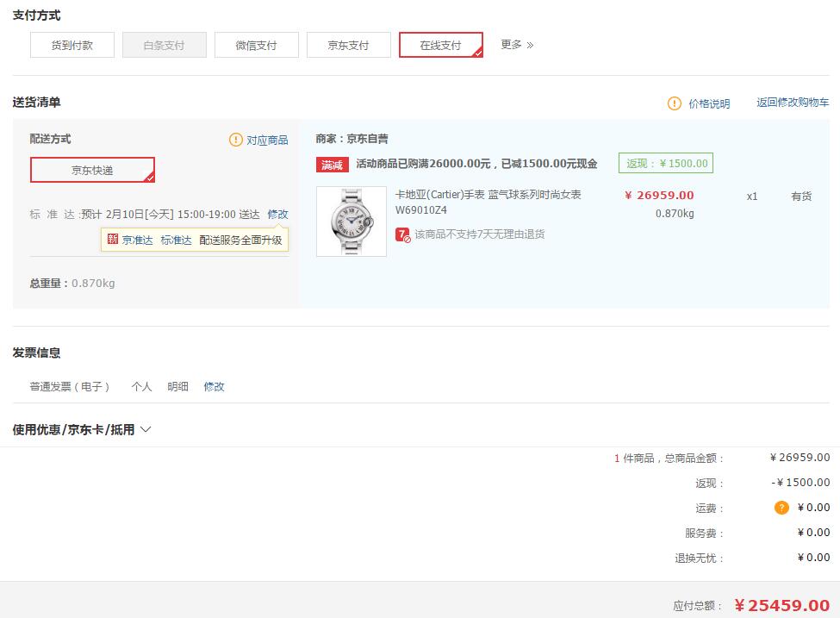Image resolution: width=840 pixels, height=618 pixels.
Task: Select 在线支付 payment option
Action: coord(441,45)
